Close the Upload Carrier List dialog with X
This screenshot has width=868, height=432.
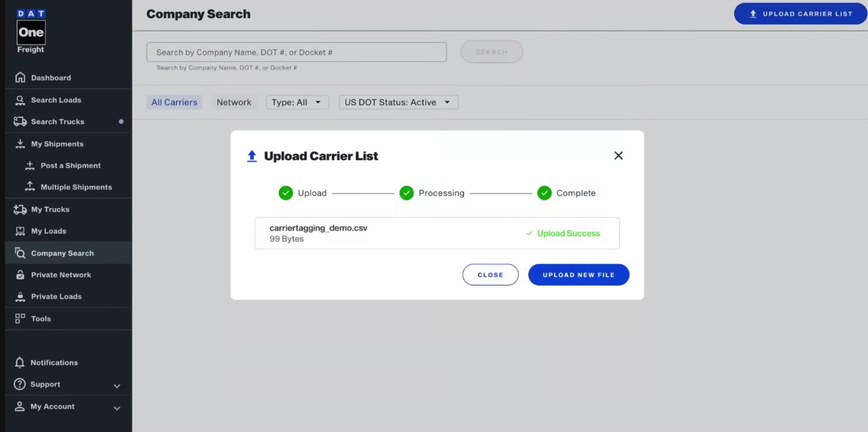click(618, 156)
